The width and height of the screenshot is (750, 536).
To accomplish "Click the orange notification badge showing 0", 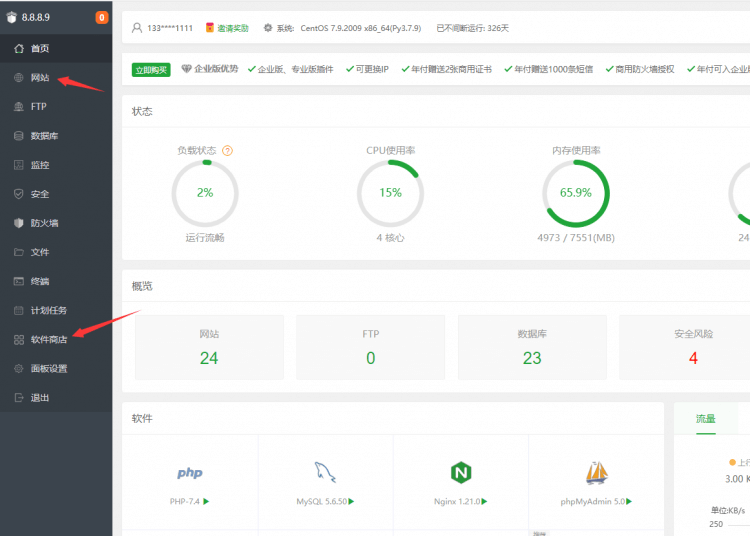I will pyautogui.click(x=101, y=17).
